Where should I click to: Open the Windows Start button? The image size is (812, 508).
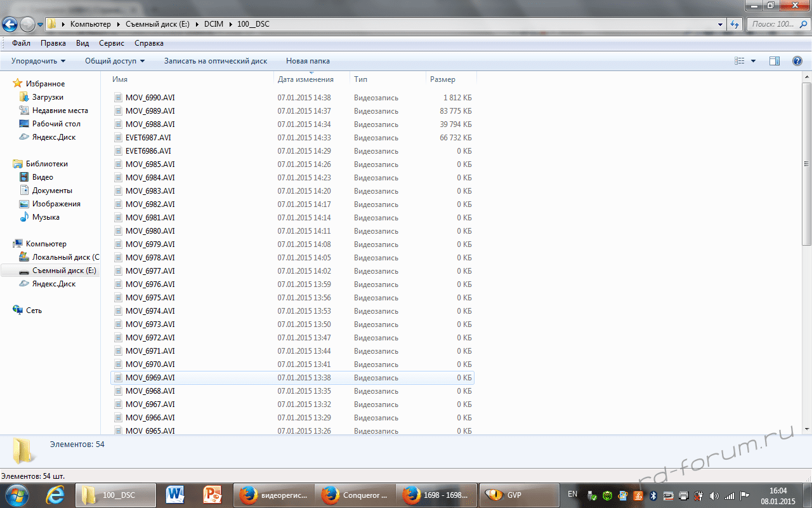(17, 495)
